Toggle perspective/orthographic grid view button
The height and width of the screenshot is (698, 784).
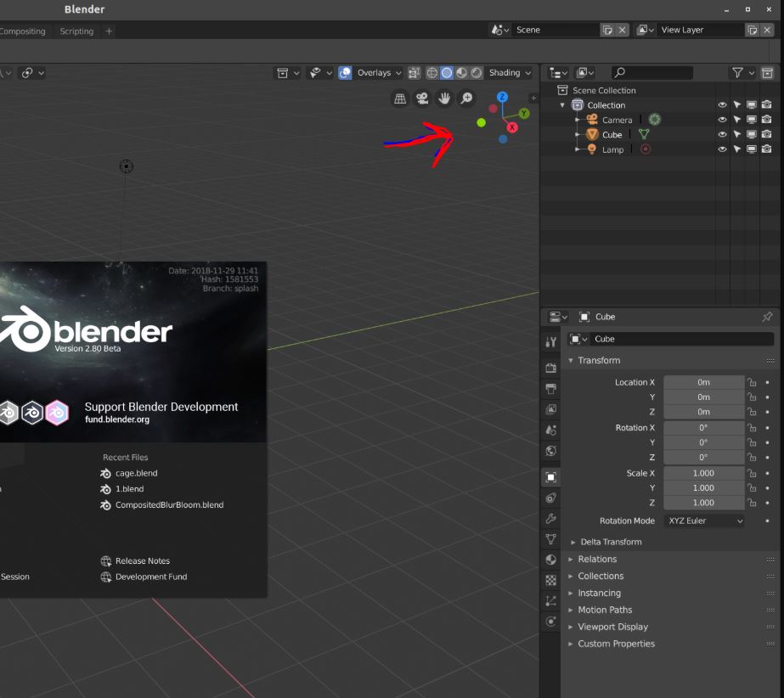pyautogui.click(x=400, y=99)
